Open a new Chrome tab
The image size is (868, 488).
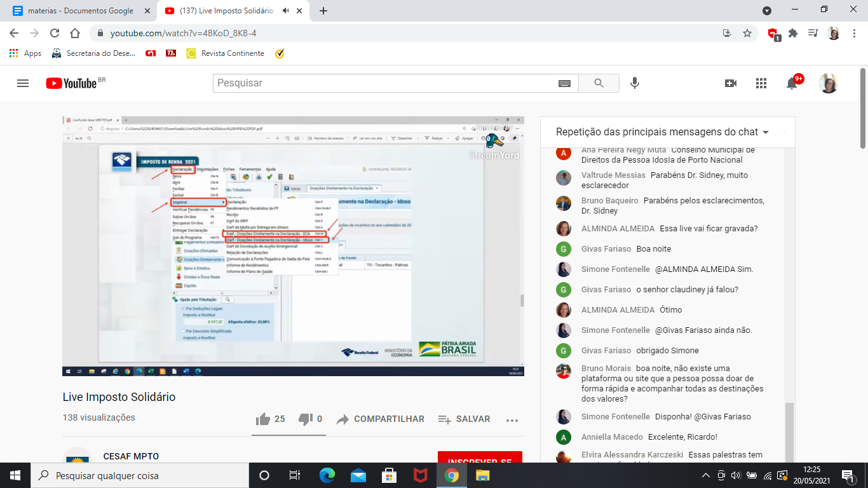tap(323, 11)
